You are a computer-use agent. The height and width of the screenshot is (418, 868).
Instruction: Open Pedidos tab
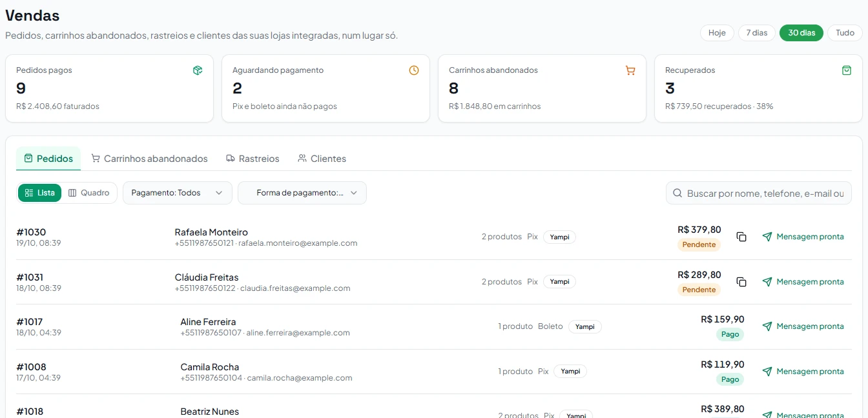pos(48,158)
